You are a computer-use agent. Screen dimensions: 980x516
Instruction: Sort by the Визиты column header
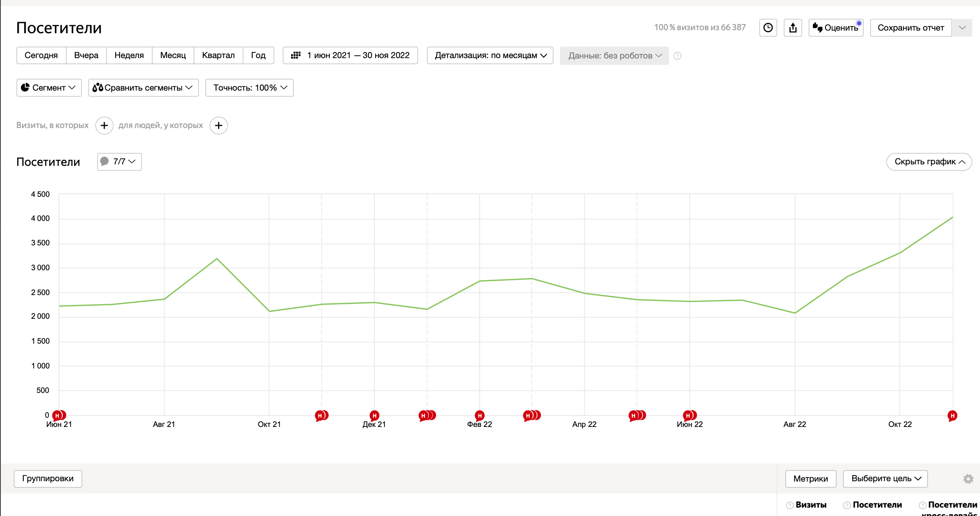pyautogui.click(x=811, y=505)
